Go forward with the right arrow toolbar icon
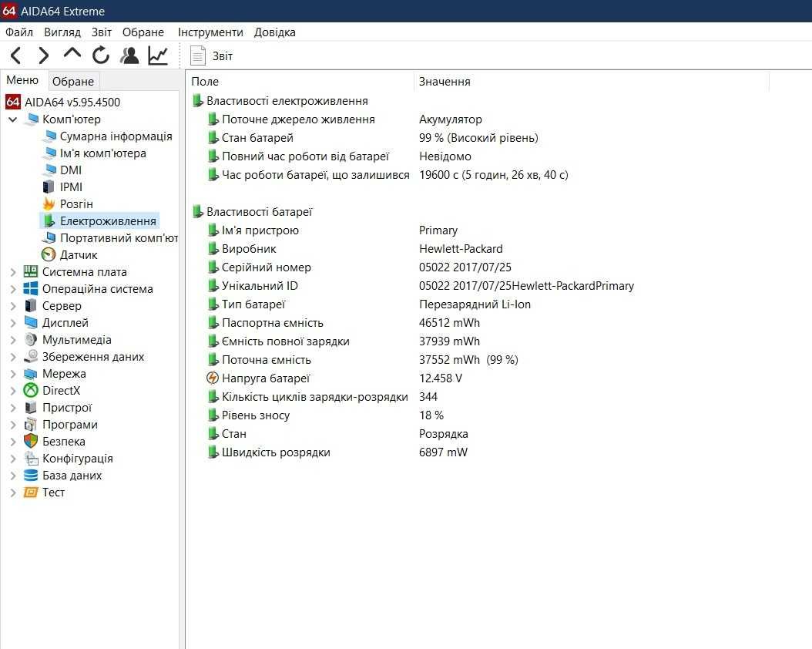The image size is (812, 649). pos(44,55)
